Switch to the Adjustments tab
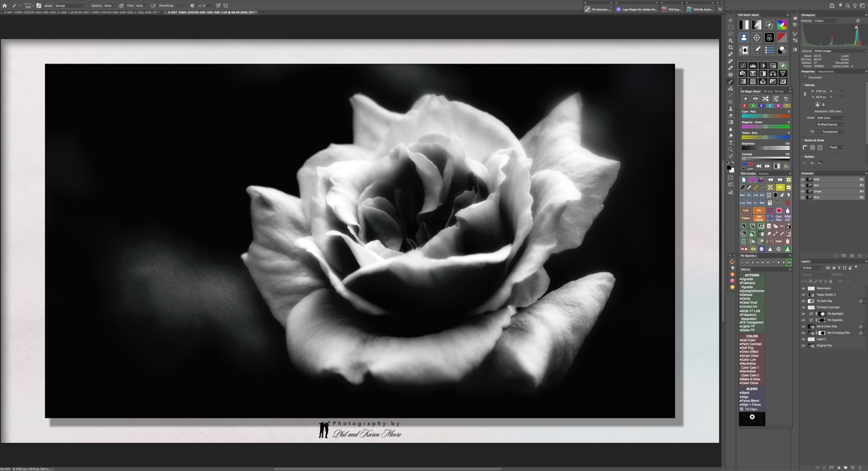The image size is (868, 471). (x=826, y=72)
